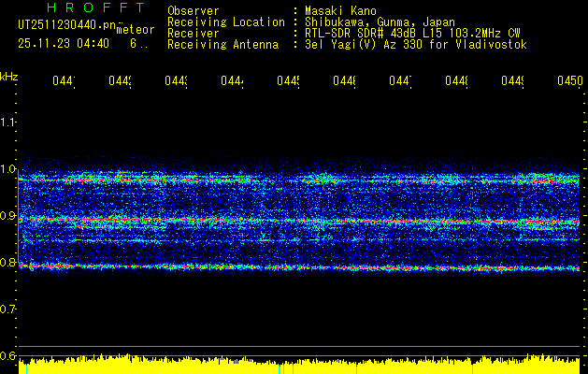Image resolution: width=588 pixels, height=374 pixels.
Task: Click the 0.9 kHz axis label
Action: click(x=8, y=216)
